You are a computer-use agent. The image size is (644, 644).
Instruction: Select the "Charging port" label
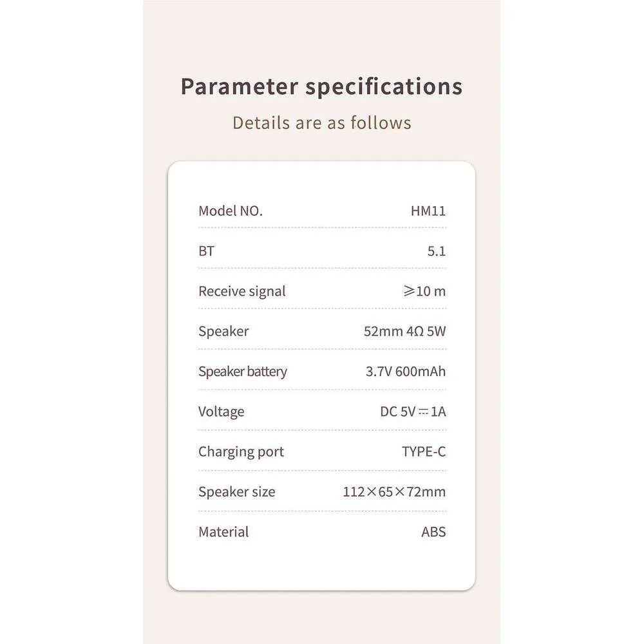pyautogui.click(x=241, y=452)
